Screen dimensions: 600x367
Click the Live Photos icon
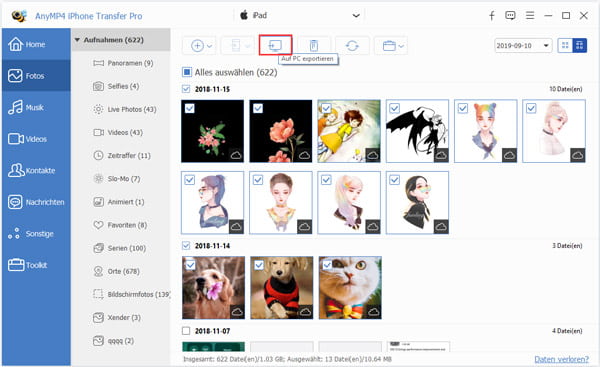98,109
